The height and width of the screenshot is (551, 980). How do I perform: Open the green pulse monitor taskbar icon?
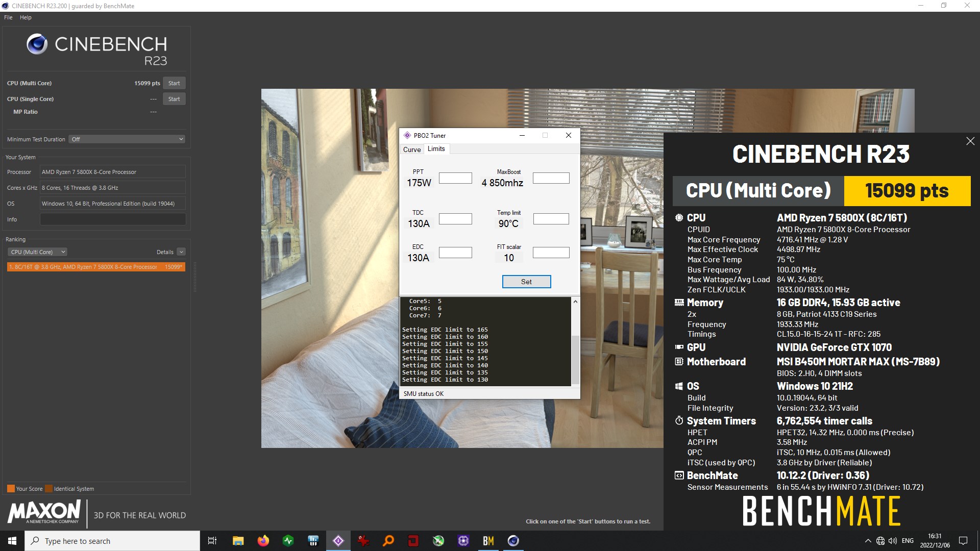tap(288, 541)
